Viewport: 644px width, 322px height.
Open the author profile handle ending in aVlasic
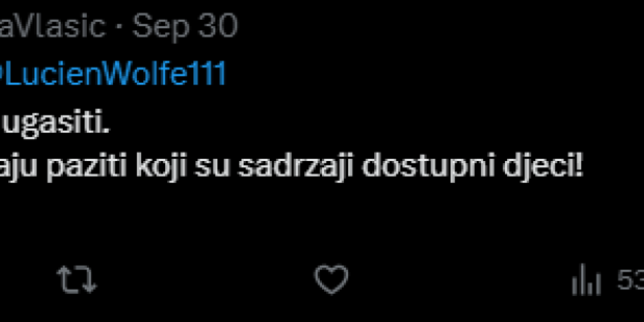tap(51, 26)
